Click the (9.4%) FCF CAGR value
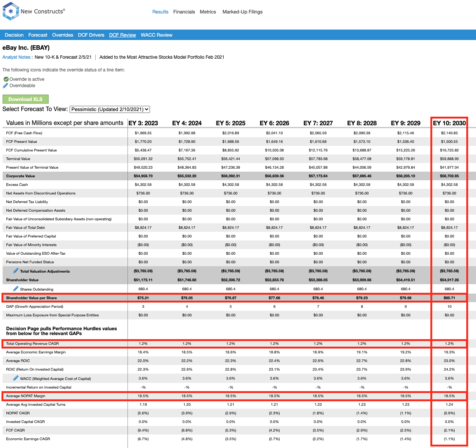 click(143, 430)
